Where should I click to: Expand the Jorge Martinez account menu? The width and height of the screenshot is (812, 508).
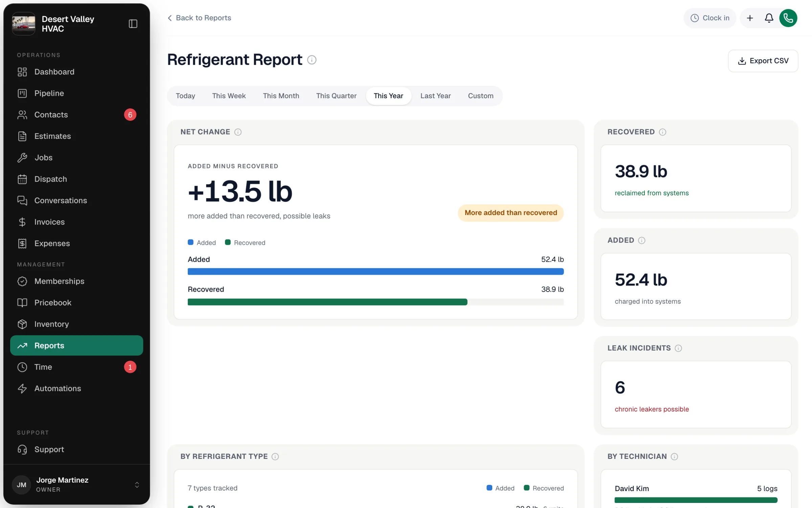pyautogui.click(x=76, y=485)
